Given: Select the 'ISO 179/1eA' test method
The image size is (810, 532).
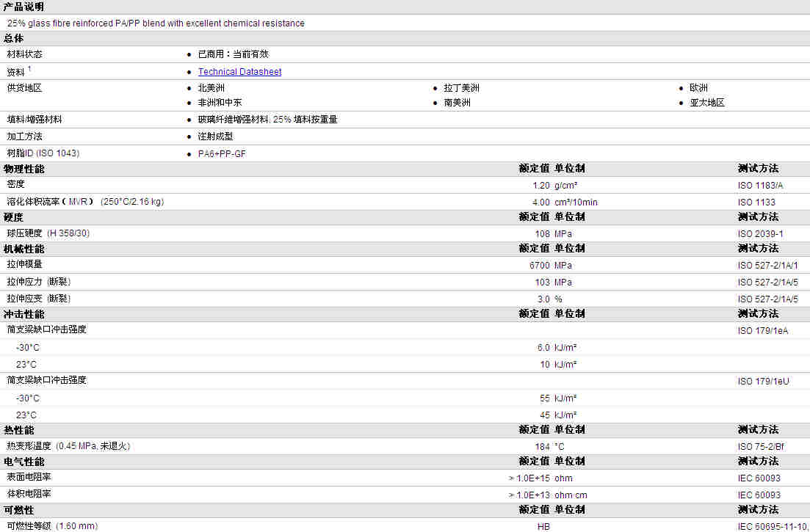Looking at the screenshot, I should [762, 331].
